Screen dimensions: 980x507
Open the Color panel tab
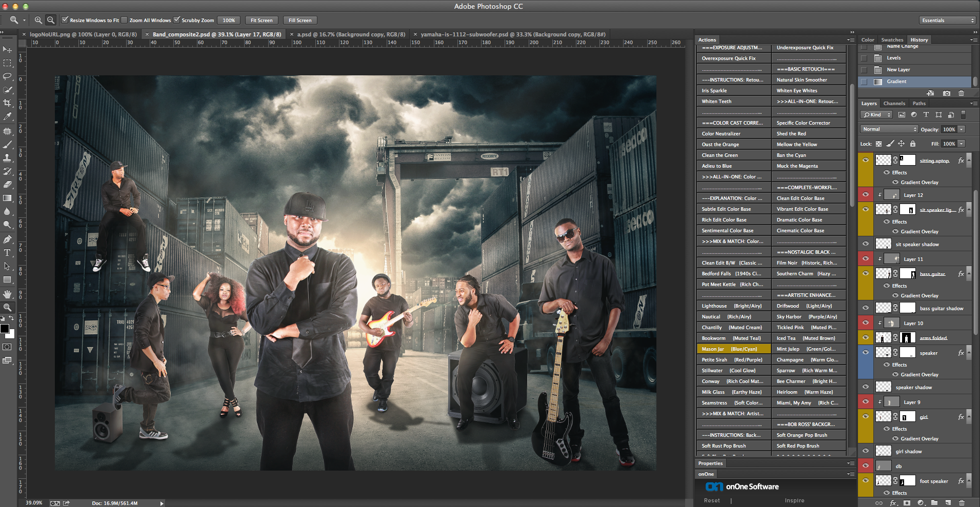pos(868,39)
